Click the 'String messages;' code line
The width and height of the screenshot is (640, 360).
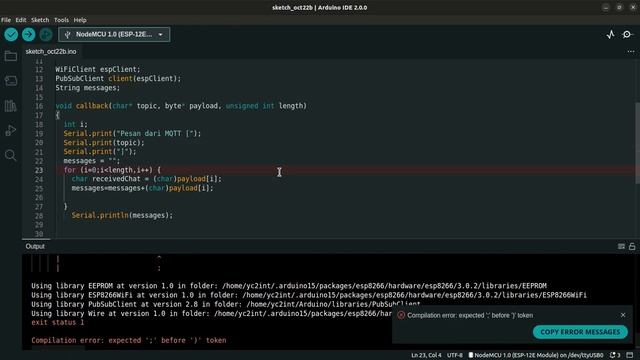88,88
